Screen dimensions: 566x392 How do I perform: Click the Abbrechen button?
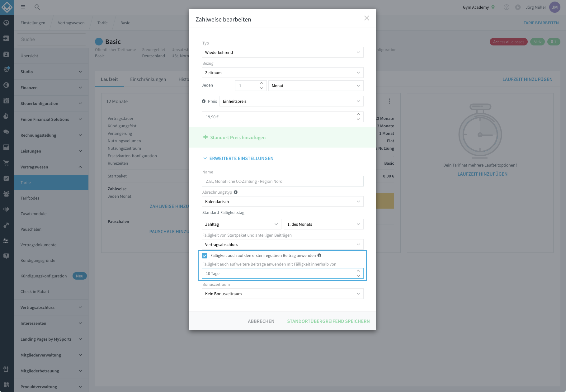261,321
